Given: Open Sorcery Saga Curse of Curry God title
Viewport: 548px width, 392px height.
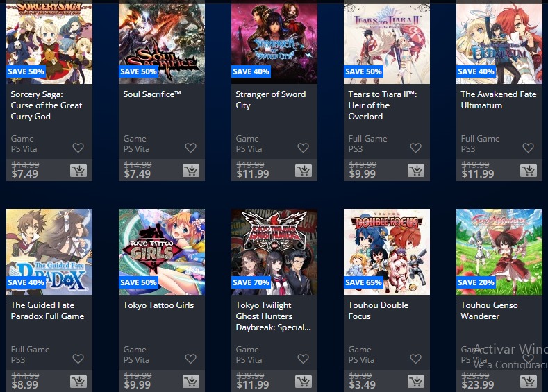Looking at the screenshot, I should [47, 105].
